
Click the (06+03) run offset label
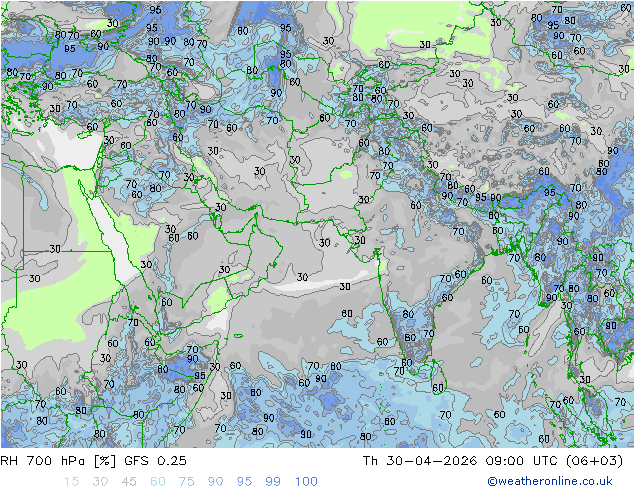point(594,460)
